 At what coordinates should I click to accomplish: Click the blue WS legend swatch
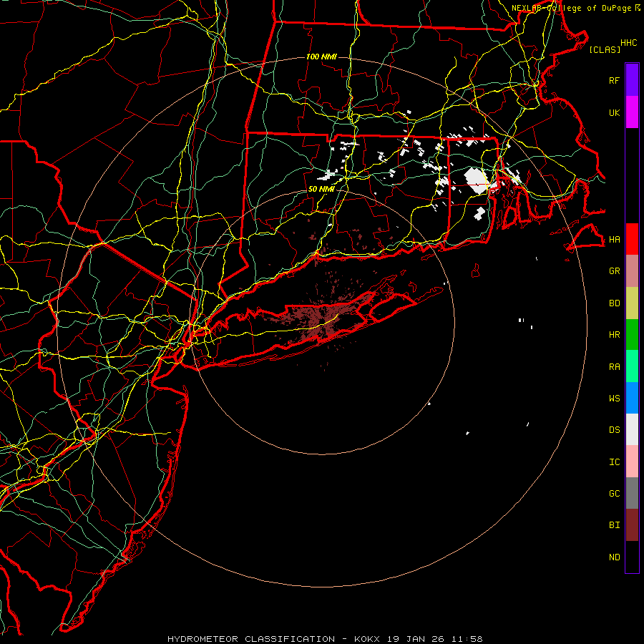(632, 398)
